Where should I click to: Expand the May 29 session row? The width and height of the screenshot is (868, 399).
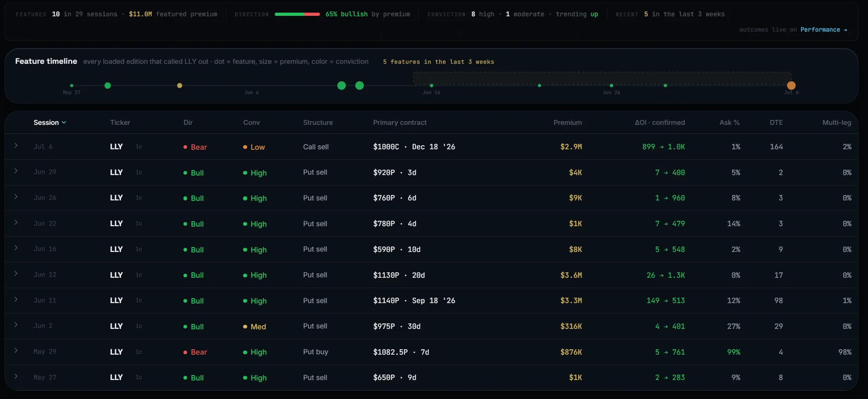[16, 351]
